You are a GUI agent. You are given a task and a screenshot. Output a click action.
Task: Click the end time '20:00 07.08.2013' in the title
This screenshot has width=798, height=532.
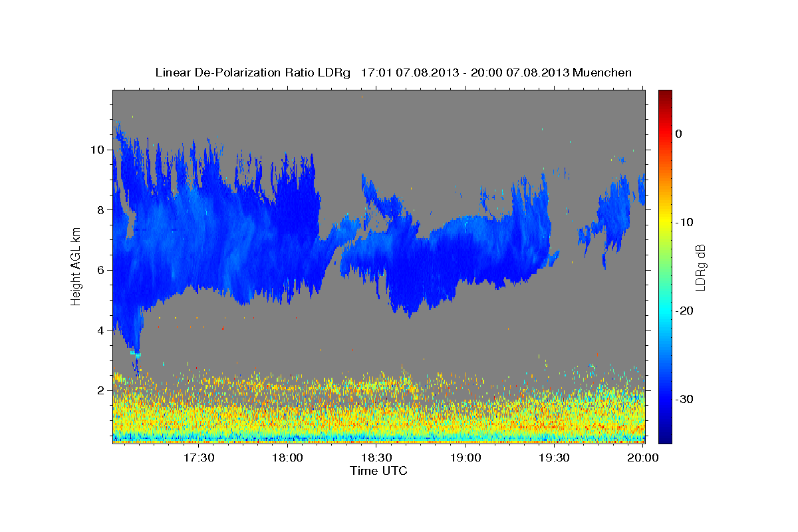click(x=520, y=72)
